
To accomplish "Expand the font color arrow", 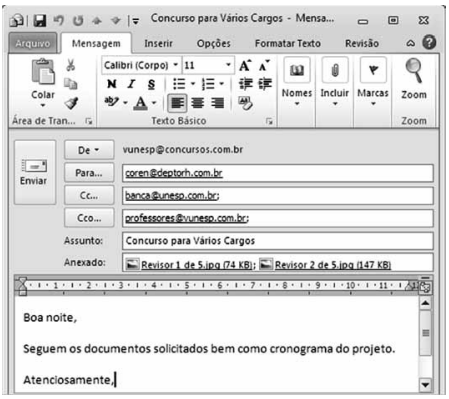I will (154, 103).
